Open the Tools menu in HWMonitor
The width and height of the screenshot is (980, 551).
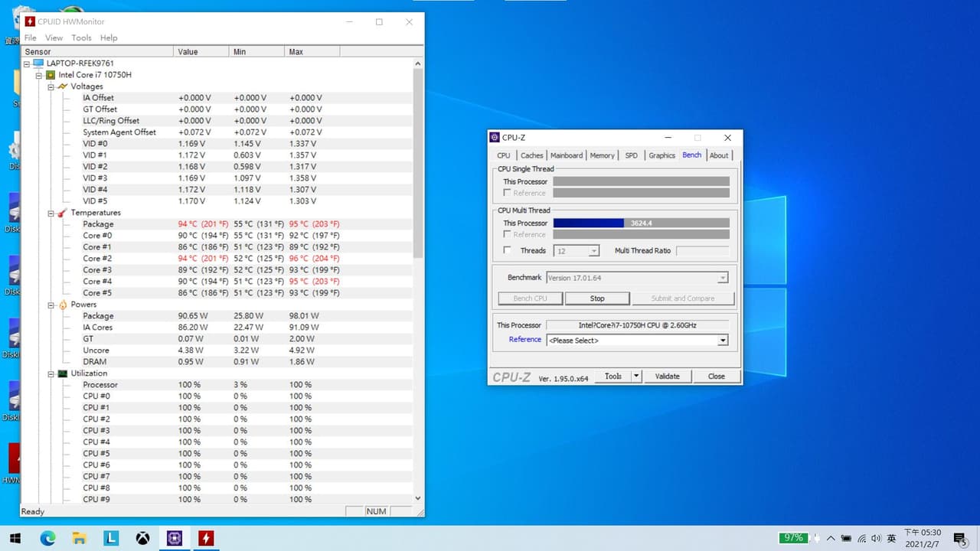tap(81, 37)
